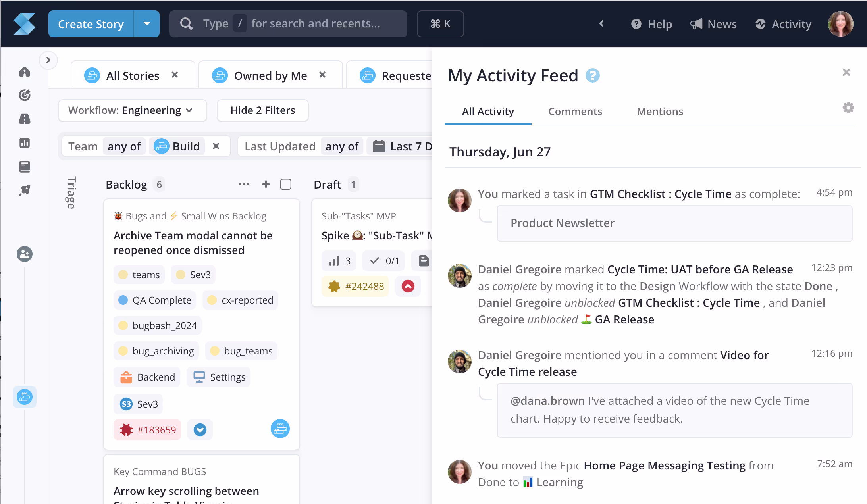Switch to Comments tab
The image size is (867, 504).
tap(575, 112)
